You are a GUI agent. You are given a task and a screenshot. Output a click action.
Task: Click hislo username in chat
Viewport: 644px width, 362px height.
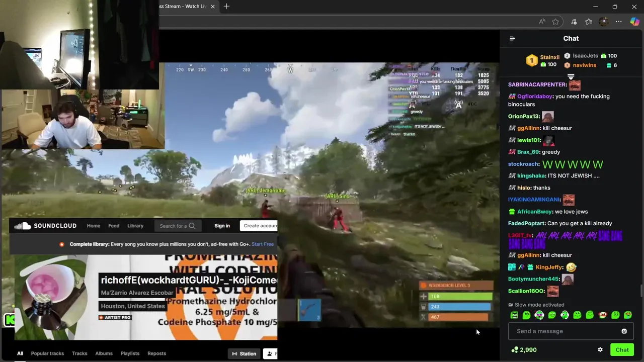point(524,188)
